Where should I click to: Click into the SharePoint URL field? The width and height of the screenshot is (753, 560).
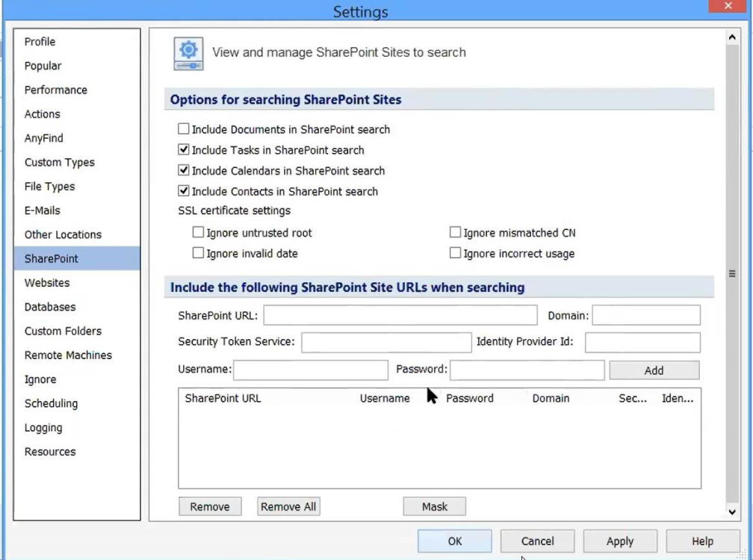tap(400, 315)
